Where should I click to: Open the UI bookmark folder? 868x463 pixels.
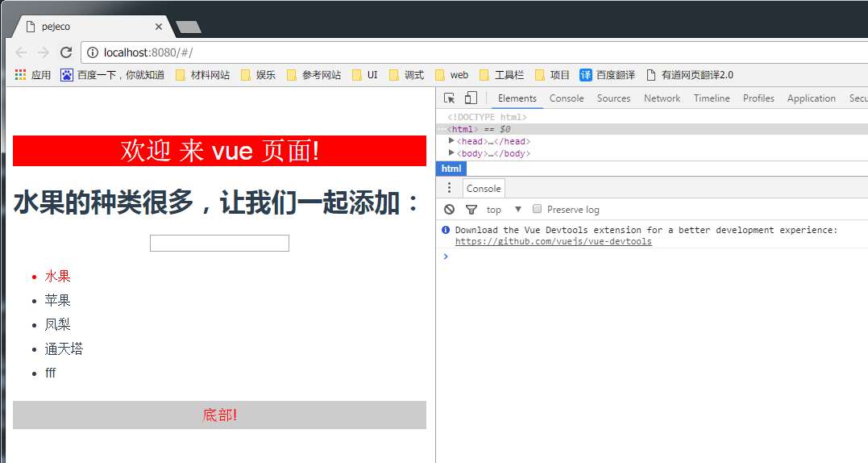click(365, 75)
